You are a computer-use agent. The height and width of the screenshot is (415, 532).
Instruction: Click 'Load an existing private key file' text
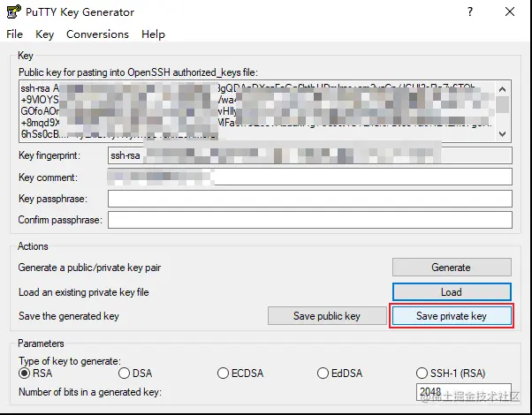83,292
